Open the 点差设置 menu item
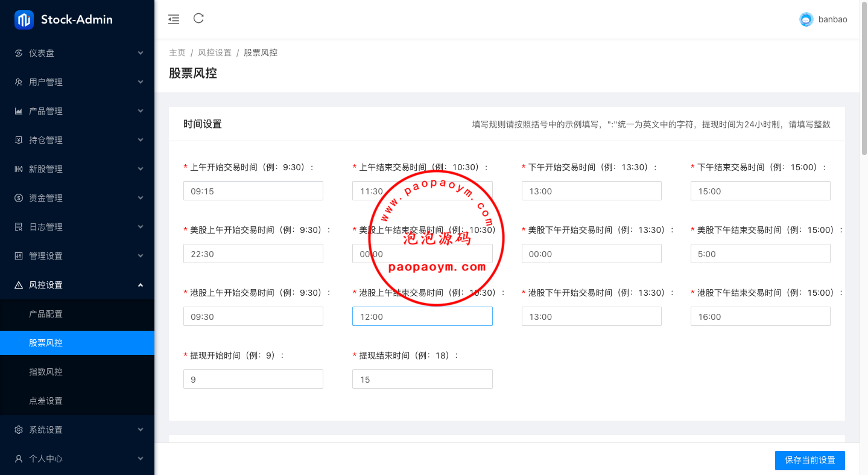 [46, 401]
